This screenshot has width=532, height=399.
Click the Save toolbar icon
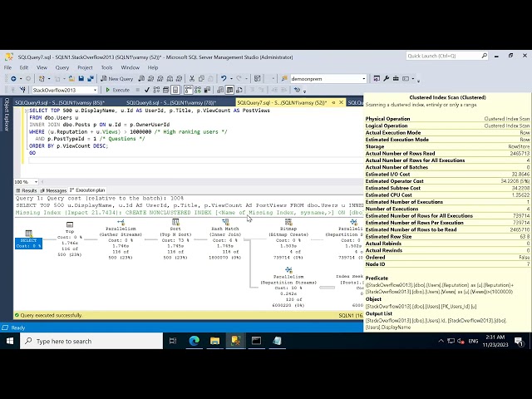[81, 79]
